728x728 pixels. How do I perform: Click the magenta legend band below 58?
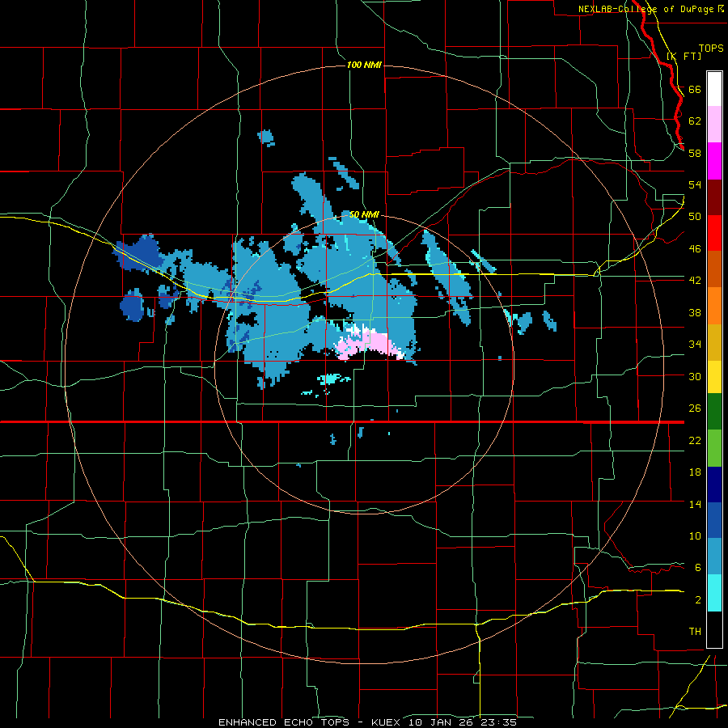point(714,161)
